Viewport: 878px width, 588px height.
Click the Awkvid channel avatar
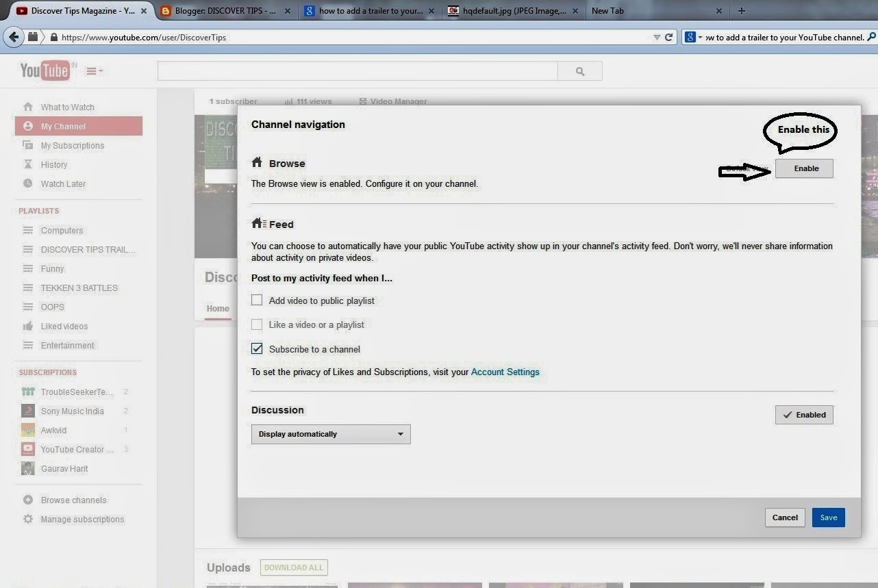28,430
